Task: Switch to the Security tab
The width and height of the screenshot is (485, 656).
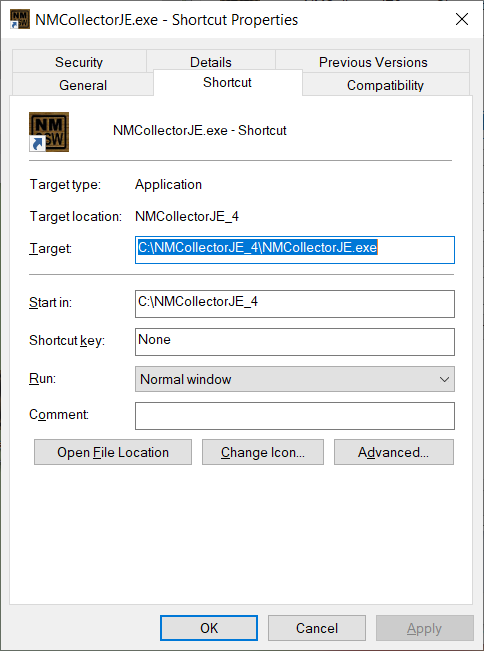Action: click(x=79, y=62)
